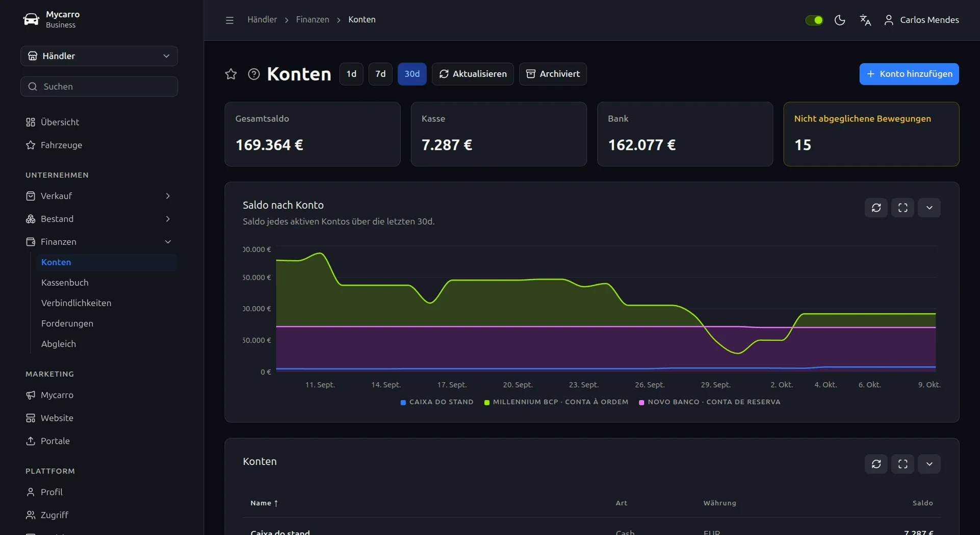Expand the Verkauf sidebar section
The image size is (980, 535).
(x=99, y=196)
